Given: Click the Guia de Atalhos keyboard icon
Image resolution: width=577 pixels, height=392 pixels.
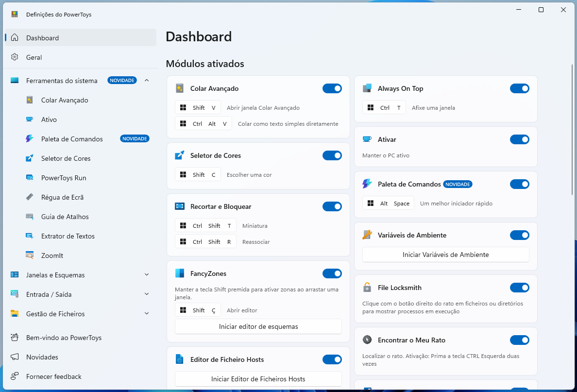Looking at the screenshot, I should point(30,217).
